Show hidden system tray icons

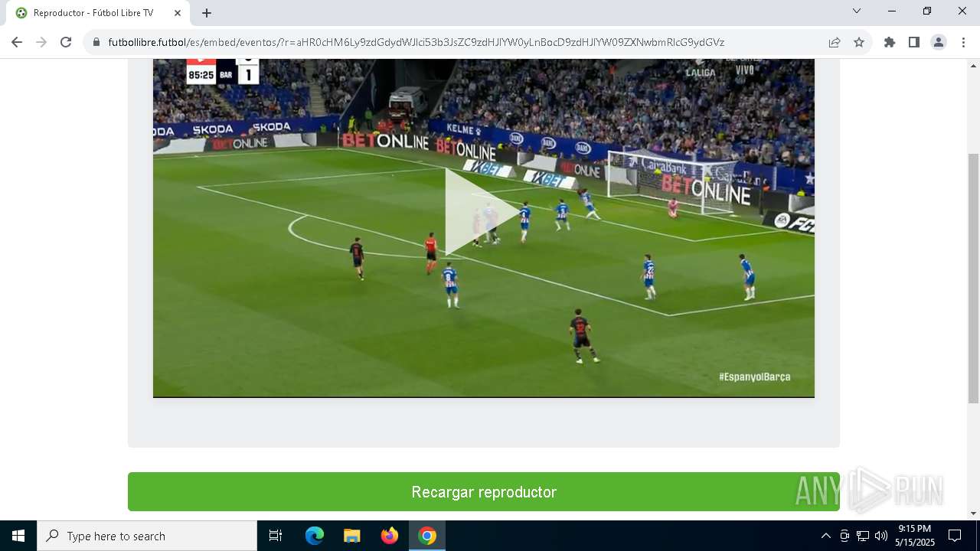point(825,536)
